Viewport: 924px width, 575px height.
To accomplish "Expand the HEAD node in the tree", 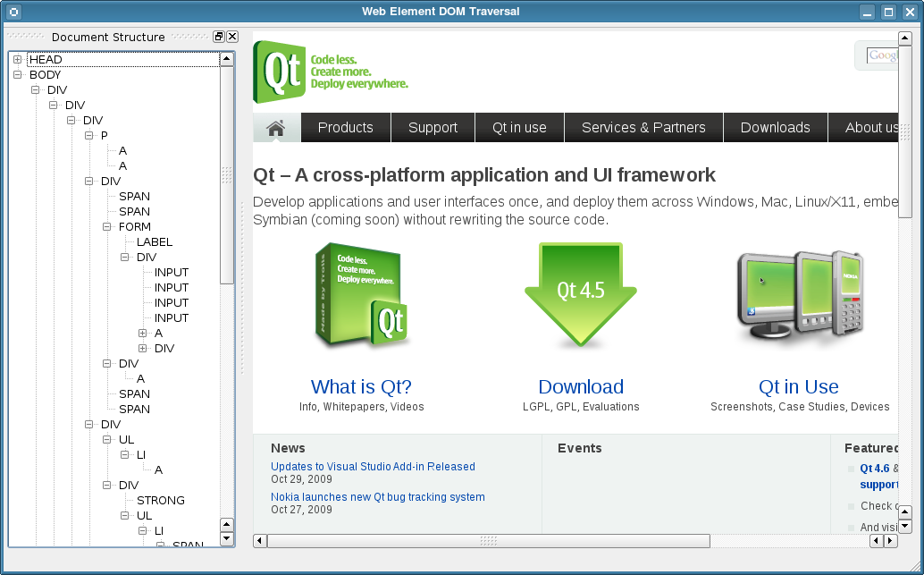I will pos(18,60).
